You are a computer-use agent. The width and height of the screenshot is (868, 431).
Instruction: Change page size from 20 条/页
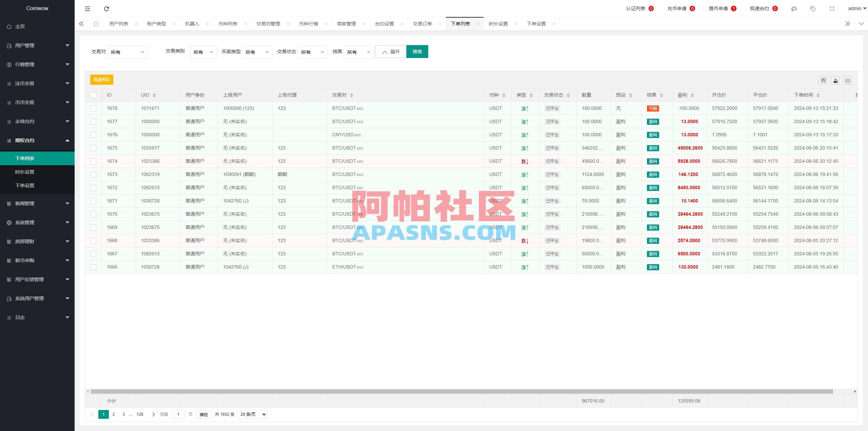coord(253,414)
